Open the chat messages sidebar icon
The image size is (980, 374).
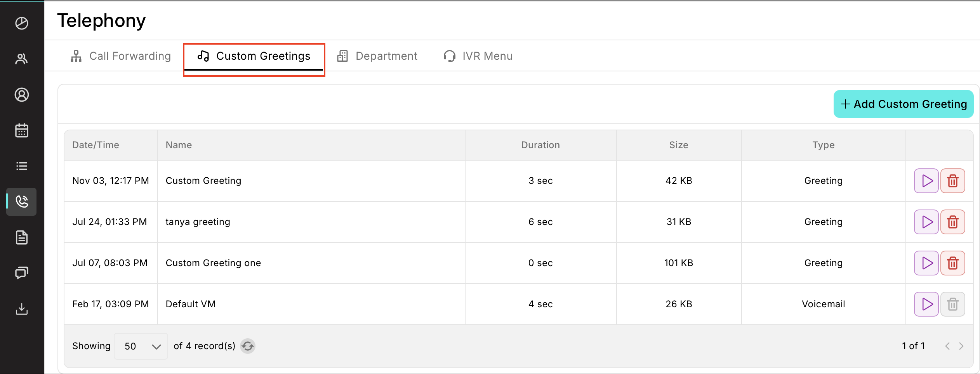[x=22, y=273]
